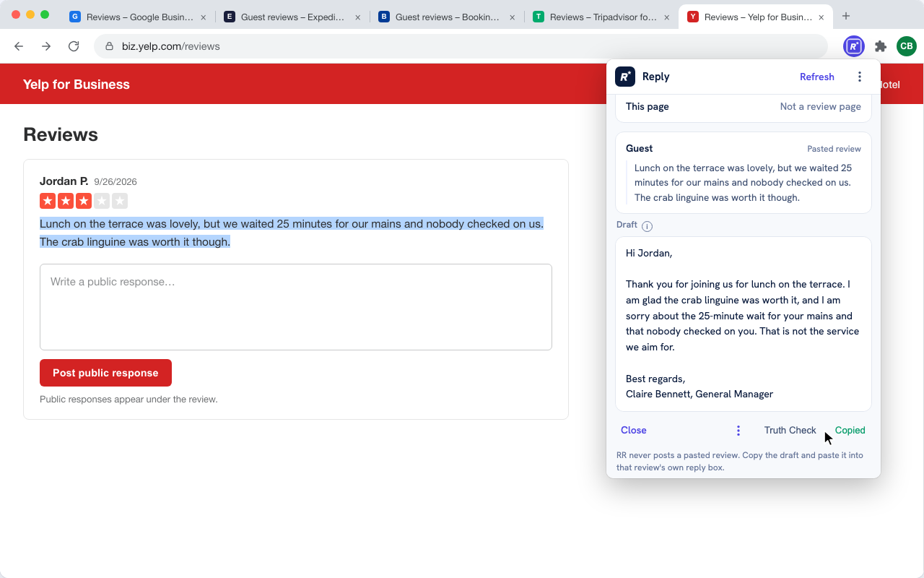Click the three-star rating on Jordan's review
The width and height of the screenshot is (924, 578).
[x=84, y=201]
